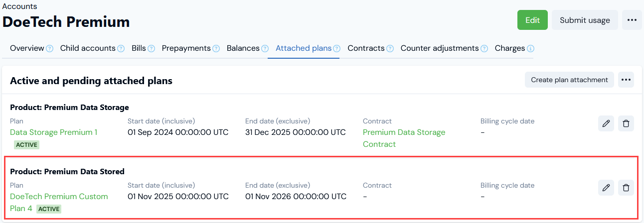Viewport: 644px width, 223px height.
Task: Open account more options menu near Submit usage
Action: click(x=632, y=20)
